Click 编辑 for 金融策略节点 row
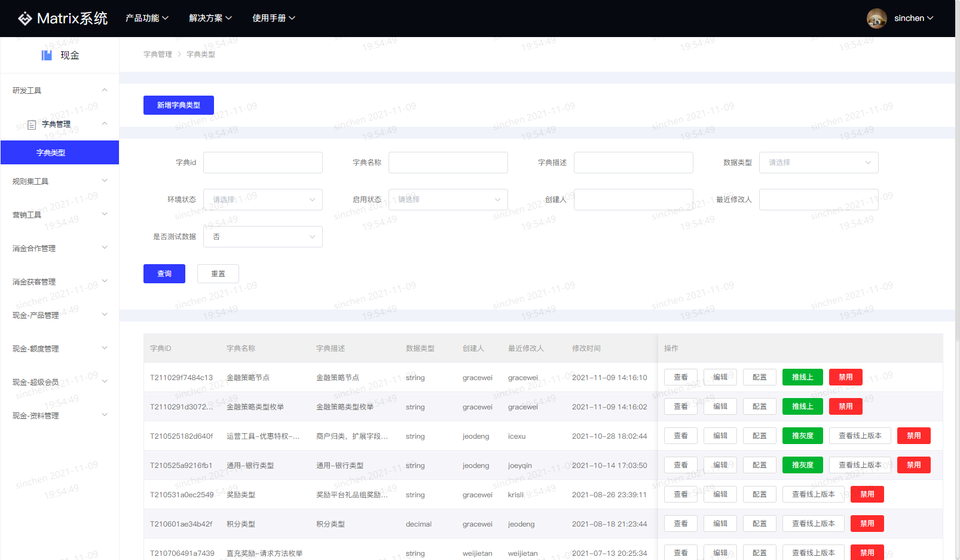 [x=720, y=377]
